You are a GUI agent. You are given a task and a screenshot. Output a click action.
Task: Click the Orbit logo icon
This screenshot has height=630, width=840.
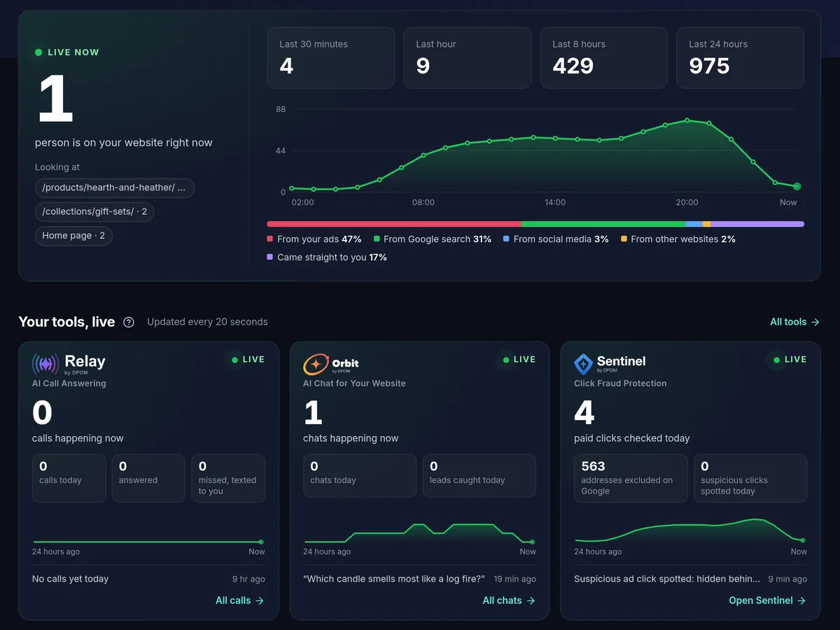tap(316, 364)
